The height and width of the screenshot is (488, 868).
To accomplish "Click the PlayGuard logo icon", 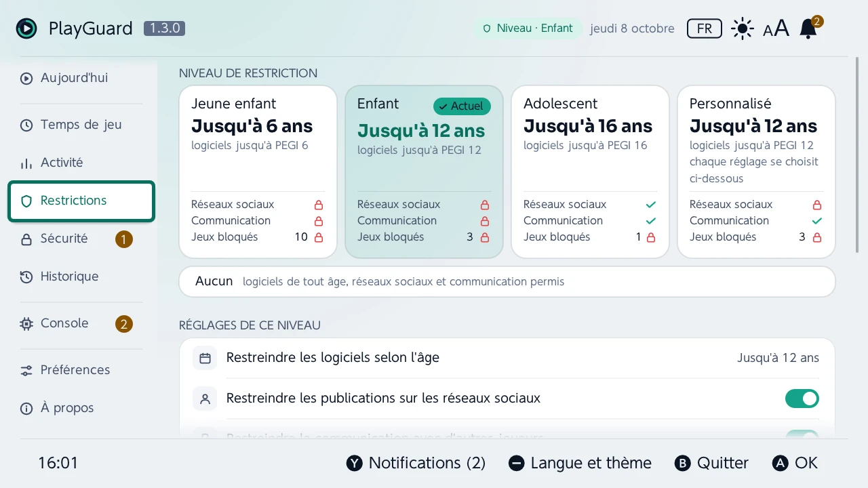I will (26, 28).
